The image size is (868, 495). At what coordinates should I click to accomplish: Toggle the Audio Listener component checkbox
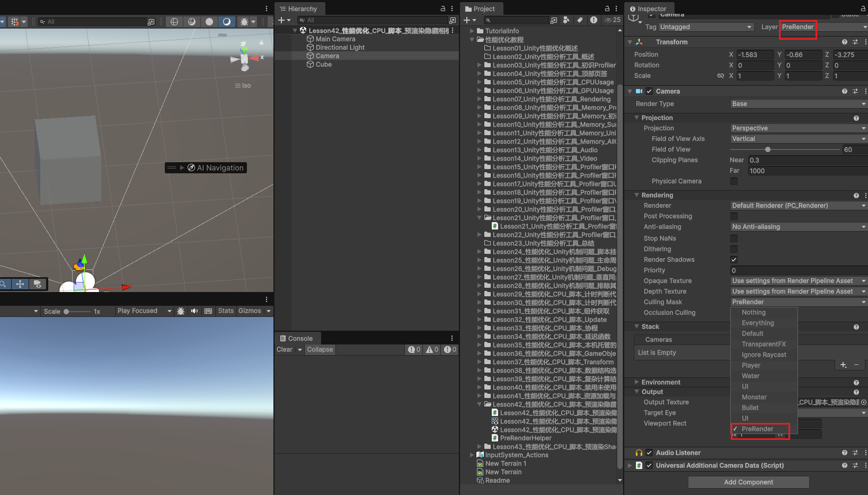[649, 453]
